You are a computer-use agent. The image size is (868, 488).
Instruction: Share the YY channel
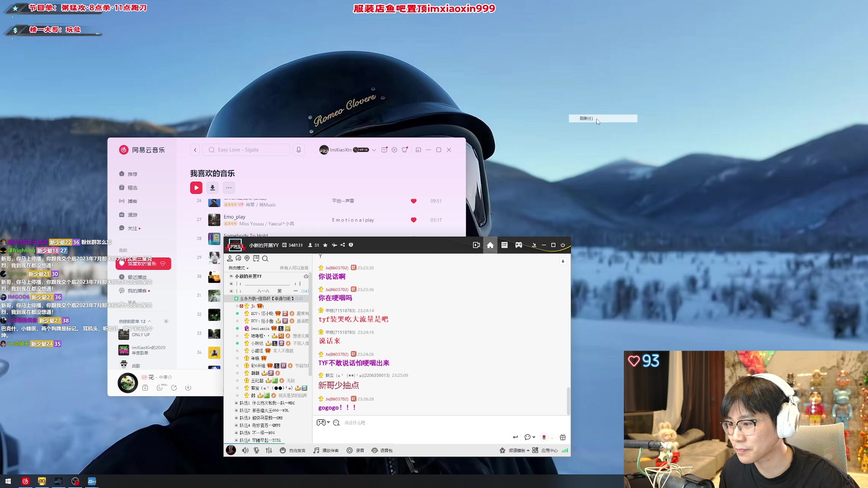[343, 245]
